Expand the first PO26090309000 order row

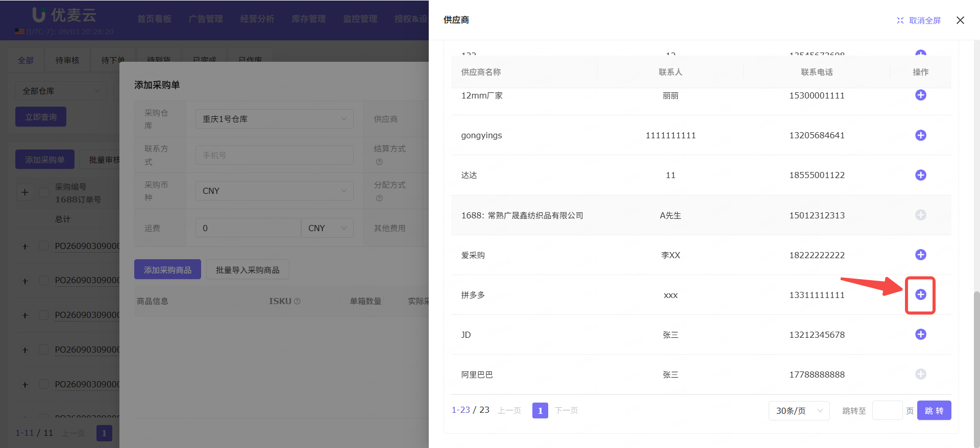(x=25, y=246)
